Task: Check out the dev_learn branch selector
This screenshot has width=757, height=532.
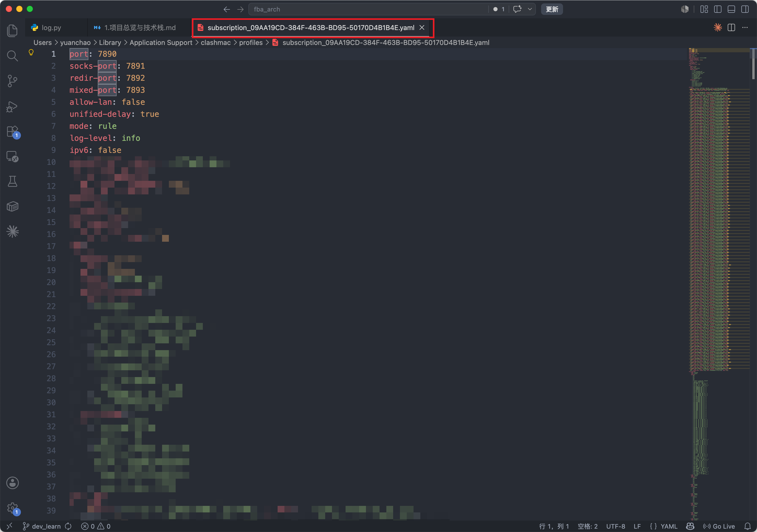Action: pyautogui.click(x=42, y=527)
